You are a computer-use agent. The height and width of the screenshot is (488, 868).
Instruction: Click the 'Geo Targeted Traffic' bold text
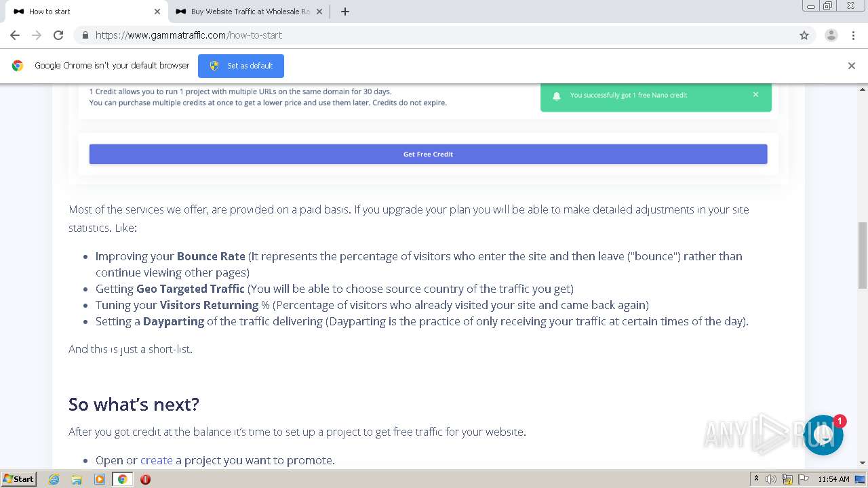tap(191, 289)
